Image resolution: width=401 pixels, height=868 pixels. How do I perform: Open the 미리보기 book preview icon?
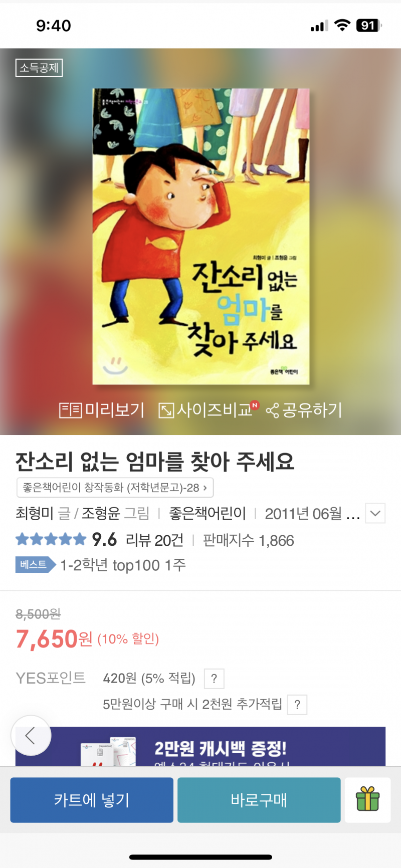coord(70,410)
